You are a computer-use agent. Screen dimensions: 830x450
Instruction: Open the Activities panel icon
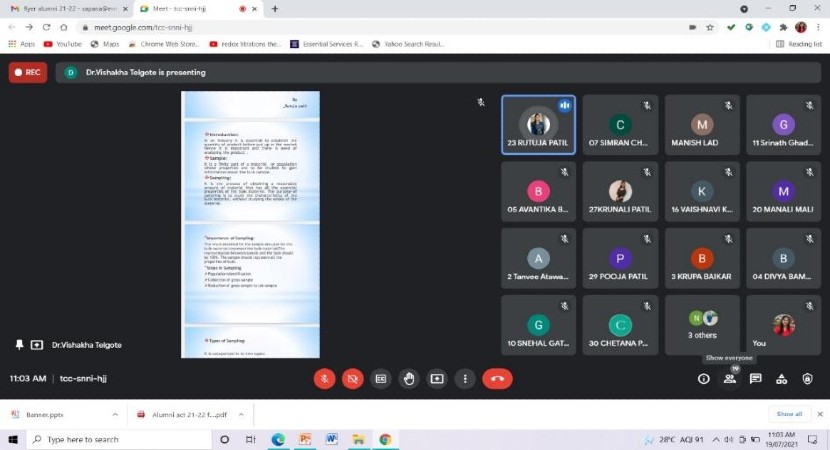[x=782, y=379]
